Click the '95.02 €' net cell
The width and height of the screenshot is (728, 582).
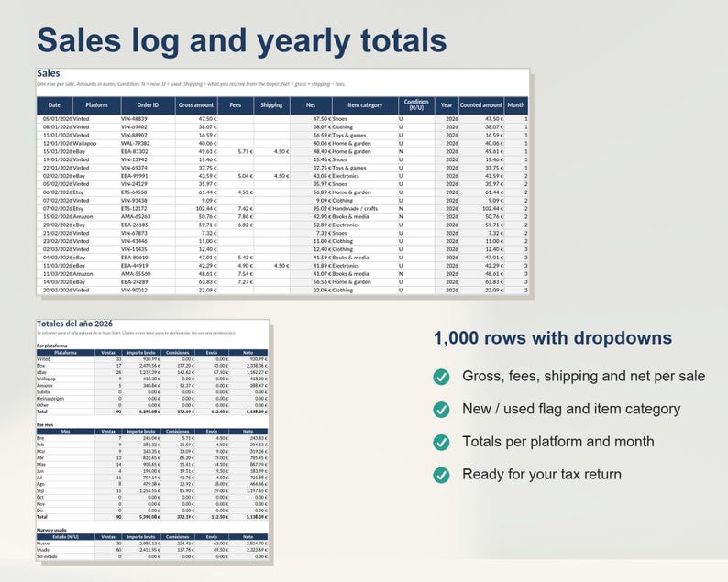(311, 209)
